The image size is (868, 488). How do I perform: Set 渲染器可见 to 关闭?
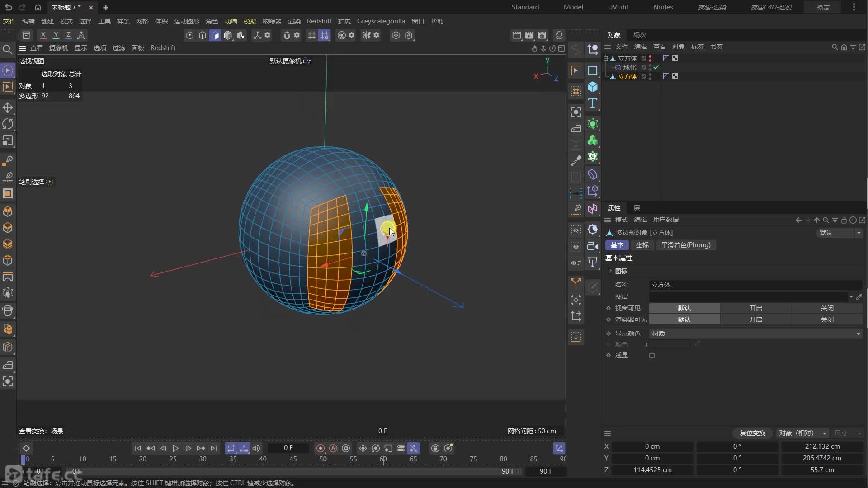click(827, 319)
